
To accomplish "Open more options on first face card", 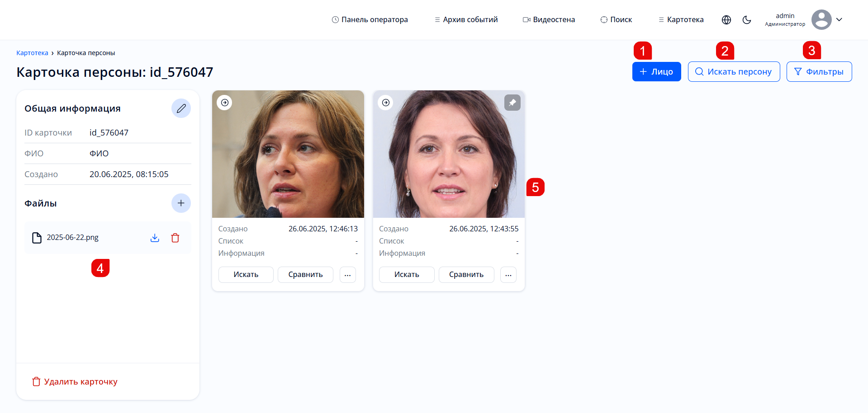I will [x=347, y=275].
